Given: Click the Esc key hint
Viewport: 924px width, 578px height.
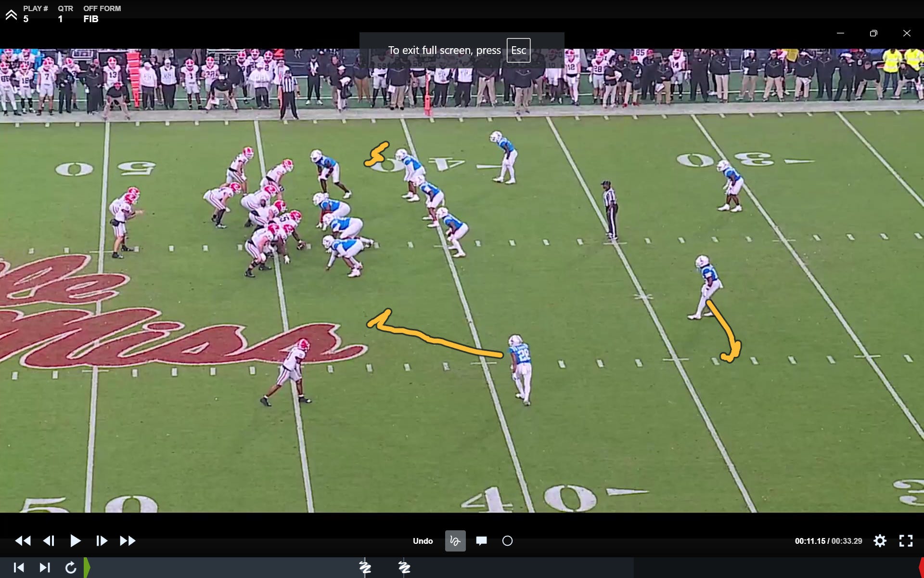Looking at the screenshot, I should pos(518,50).
